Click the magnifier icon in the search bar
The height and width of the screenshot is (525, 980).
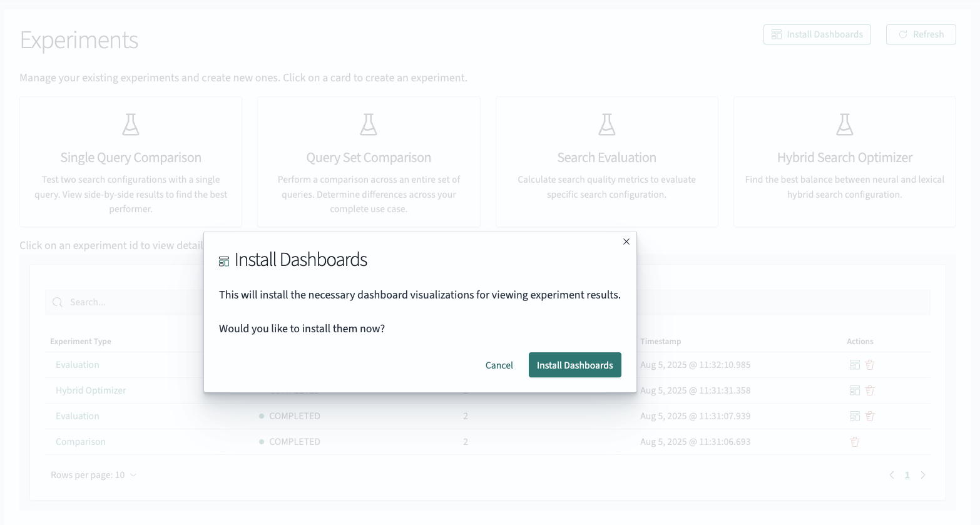[x=57, y=302]
